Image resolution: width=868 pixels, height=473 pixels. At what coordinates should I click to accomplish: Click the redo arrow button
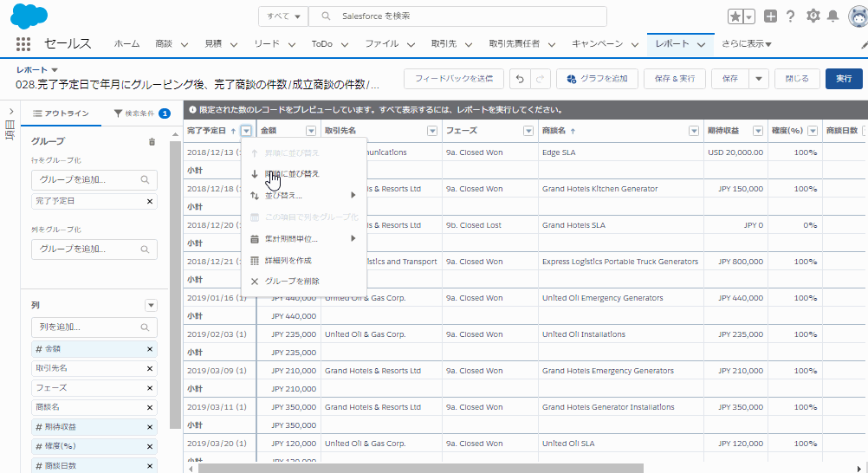pyautogui.click(x=541, y=79)
